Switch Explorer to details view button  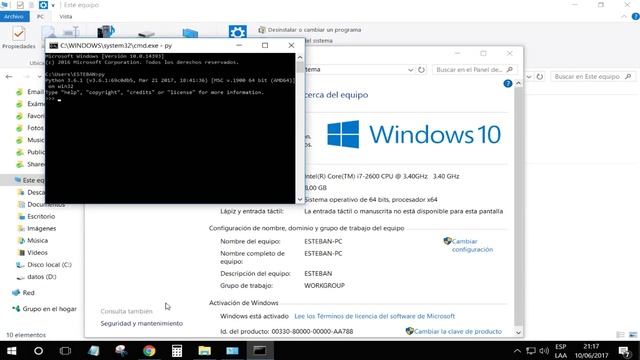620,335
